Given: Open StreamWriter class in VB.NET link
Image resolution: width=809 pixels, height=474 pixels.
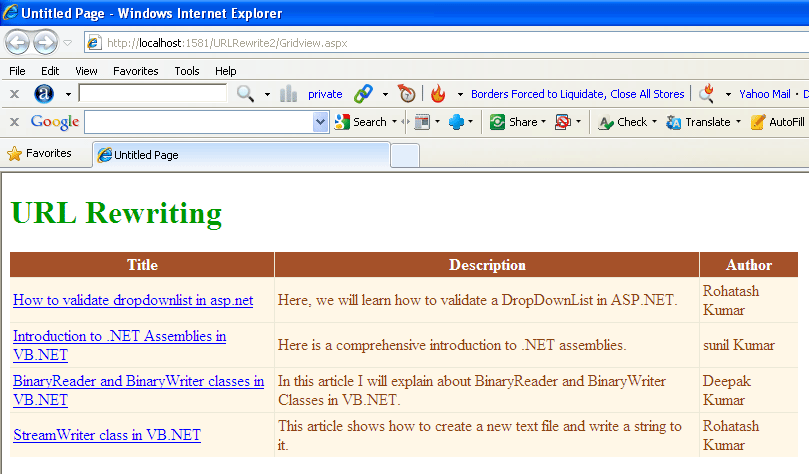Looking at the screenshot, I should pos(107,435).
